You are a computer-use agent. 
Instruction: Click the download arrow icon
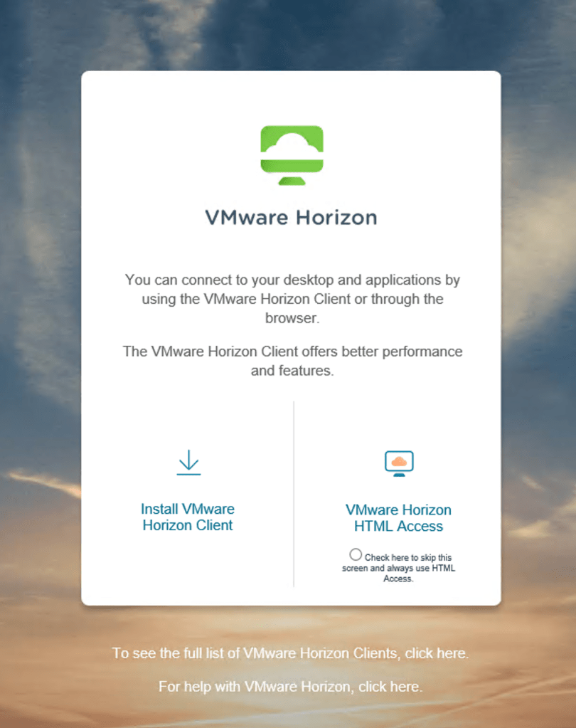(188, 462)
